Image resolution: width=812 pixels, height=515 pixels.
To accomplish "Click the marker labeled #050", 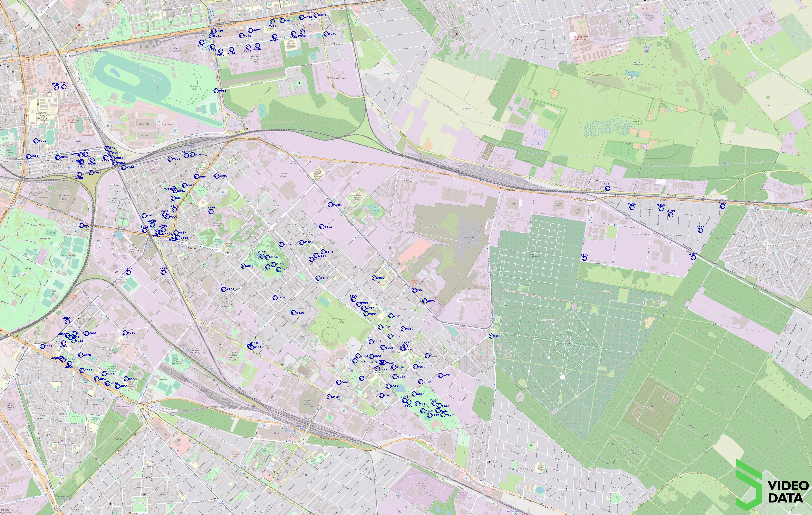I will pyautogui.click(x=326, y=34).
